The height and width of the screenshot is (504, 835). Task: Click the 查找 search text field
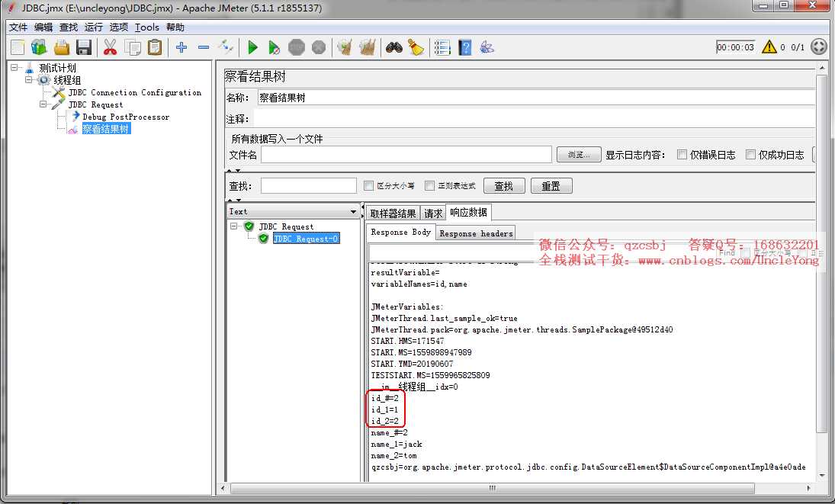point(308,185)
